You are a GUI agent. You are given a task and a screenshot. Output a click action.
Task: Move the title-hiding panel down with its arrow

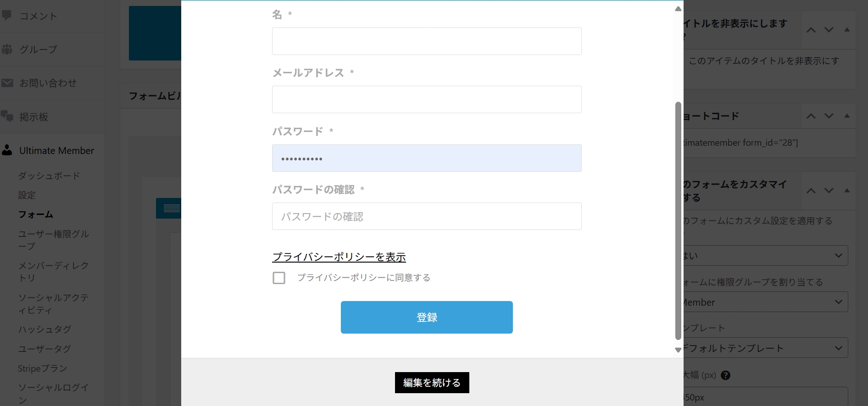point(829,30)
